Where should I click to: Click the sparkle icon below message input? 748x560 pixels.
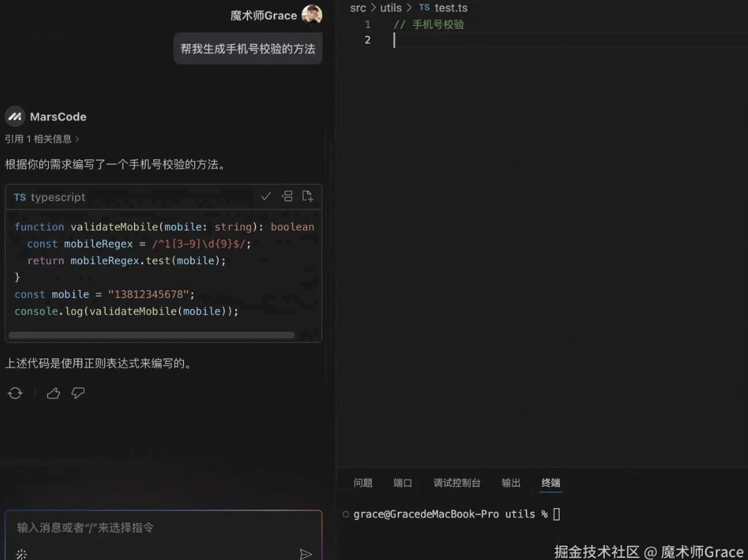point(22,554)
